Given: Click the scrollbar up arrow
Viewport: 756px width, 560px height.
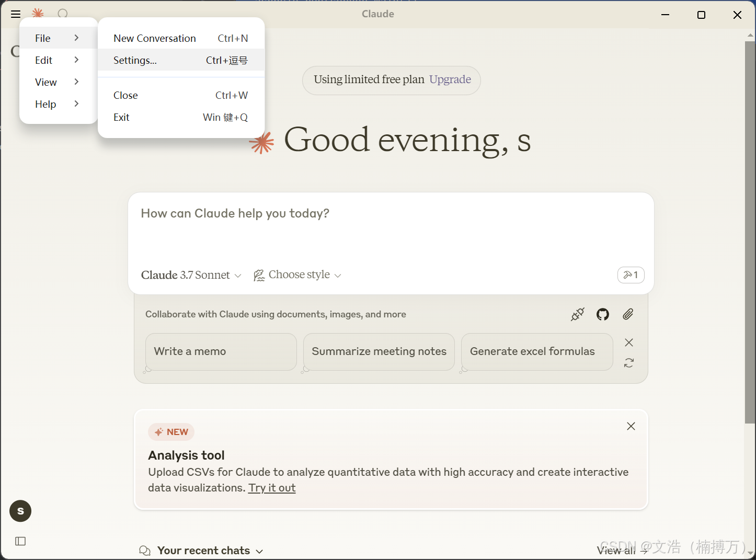Looking at the screenshot, I should click(750, 36).
